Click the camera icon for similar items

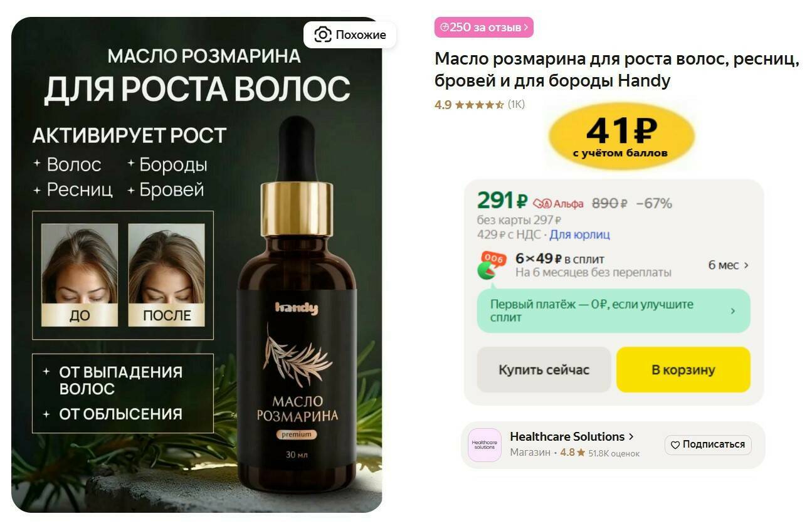(x=322, y=34)
